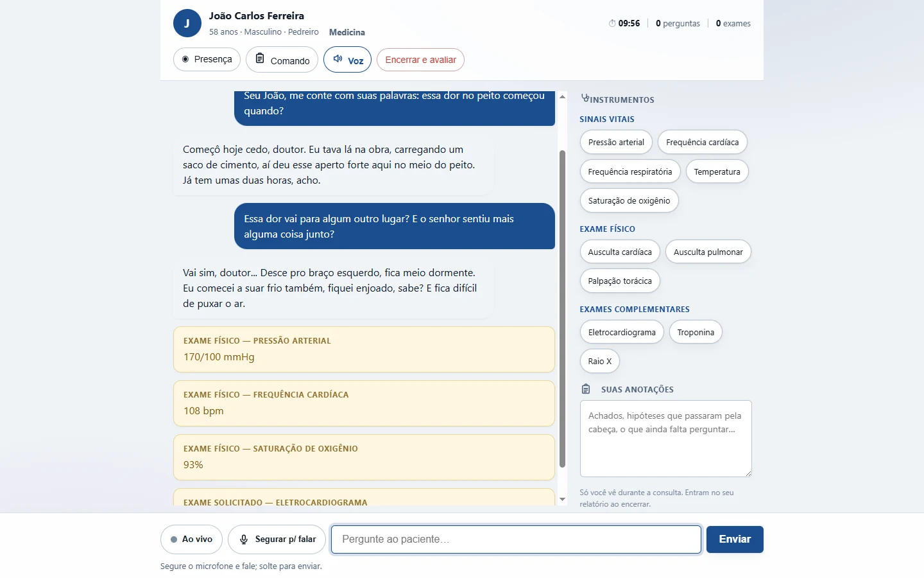Click the message asking if pain radiates
924x578 pixels.
tap(395, 226)
